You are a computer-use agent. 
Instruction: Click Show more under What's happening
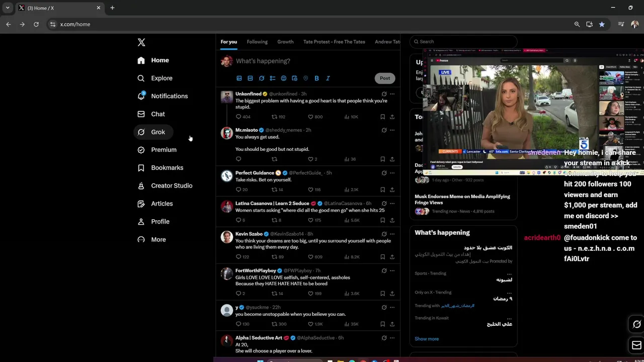(x=427, y=339)
